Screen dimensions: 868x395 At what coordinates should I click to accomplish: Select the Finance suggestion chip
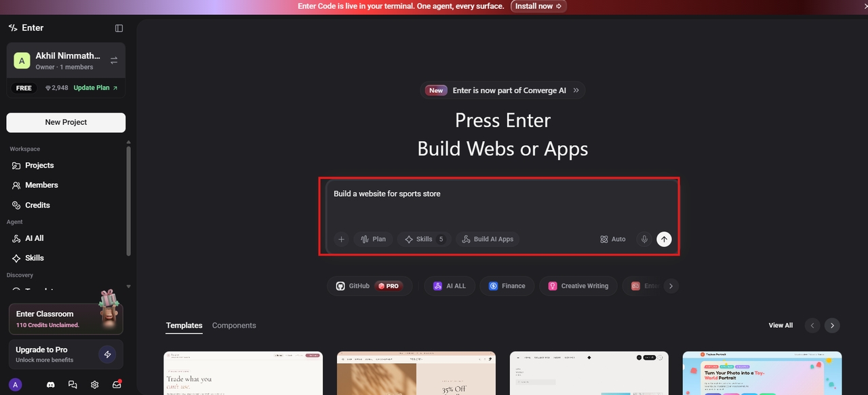click(507, 286)
